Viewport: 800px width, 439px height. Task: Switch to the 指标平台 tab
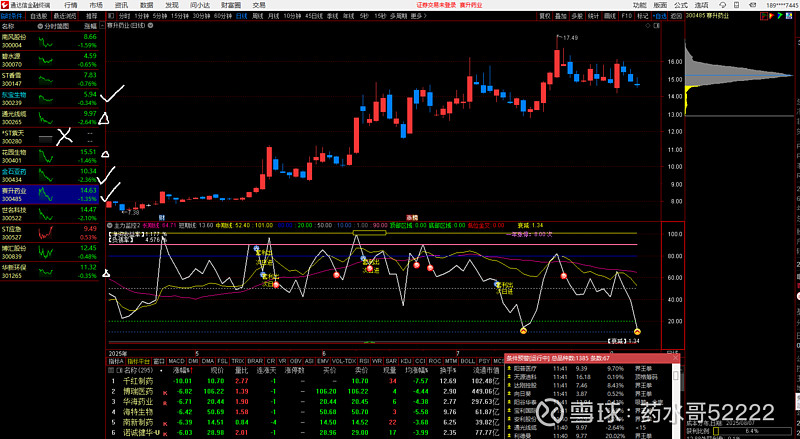tap(138, 361)
